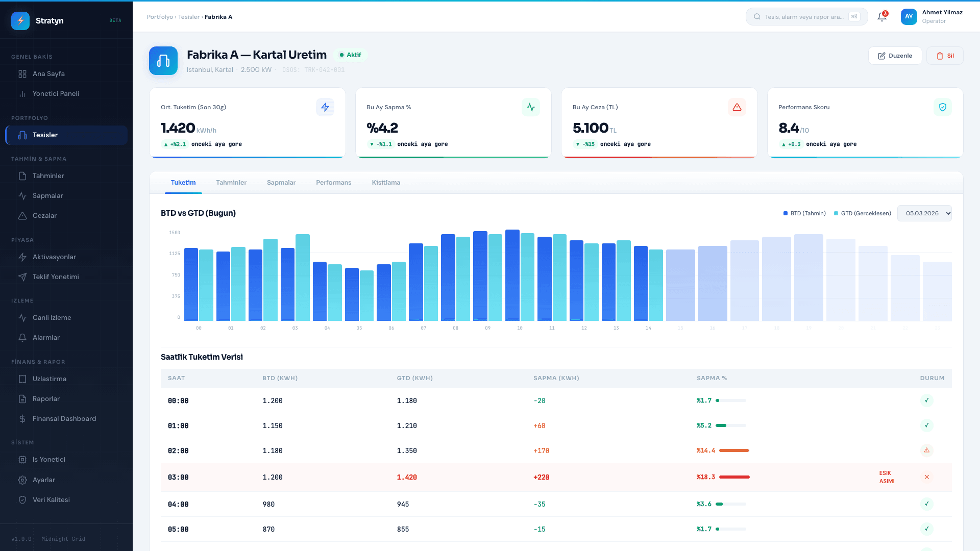980x551 pixels.
Task: Click the shield icon on Performans Skoru card
Action: (x=943, y=107)
